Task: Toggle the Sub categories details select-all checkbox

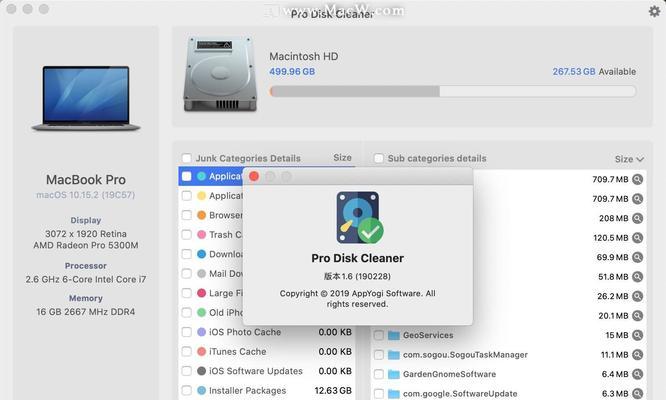Action: pos(378,158)
